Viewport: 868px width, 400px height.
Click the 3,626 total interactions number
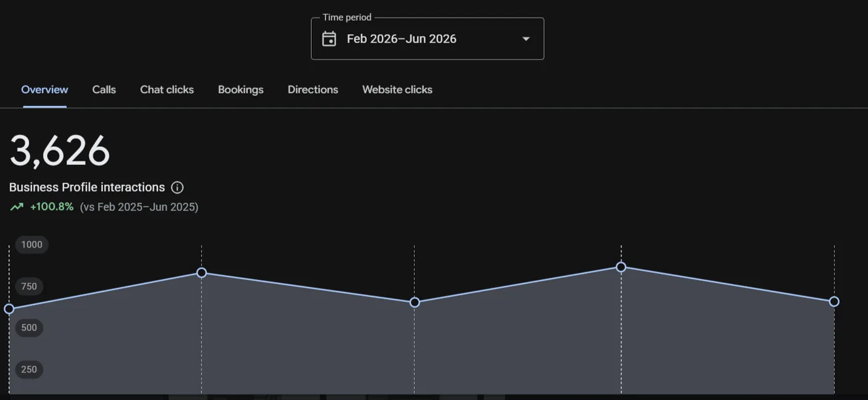pyautogui.click(x=60, y=151)
